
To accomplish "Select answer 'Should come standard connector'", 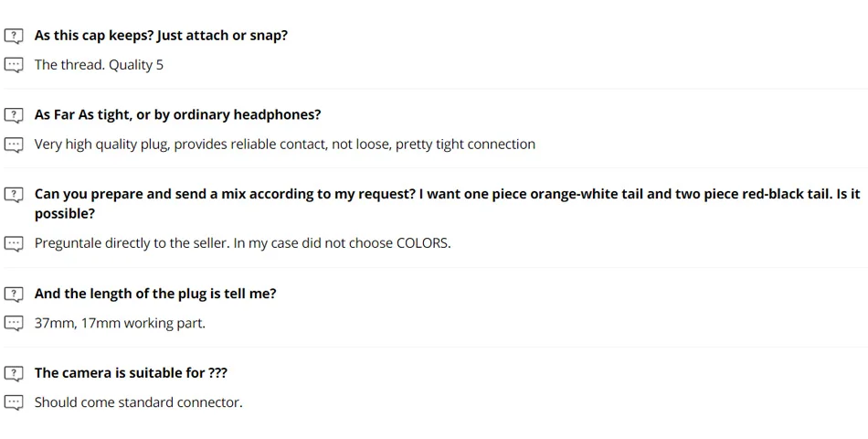I will 138,402.
